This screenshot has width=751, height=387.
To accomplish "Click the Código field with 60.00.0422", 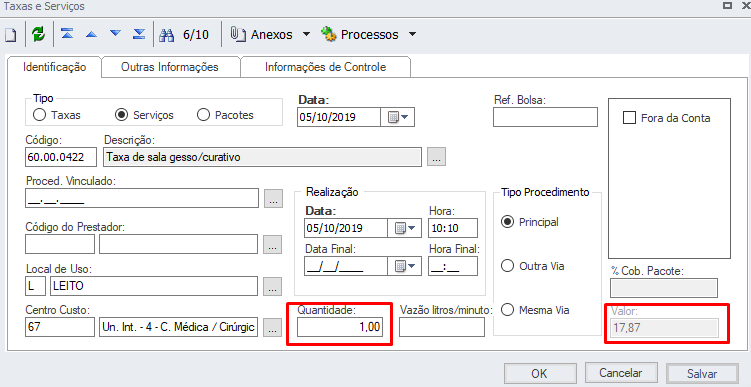I will [61, 157].
